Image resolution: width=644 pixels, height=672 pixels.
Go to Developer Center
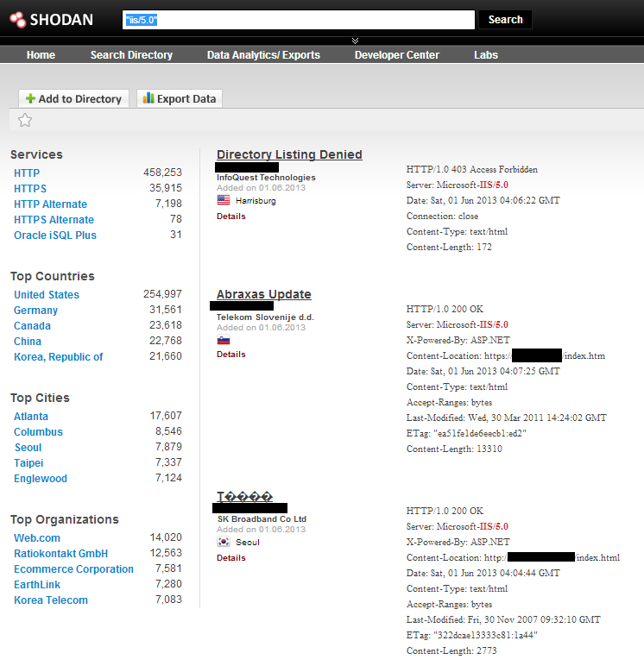tap(397, 55)
